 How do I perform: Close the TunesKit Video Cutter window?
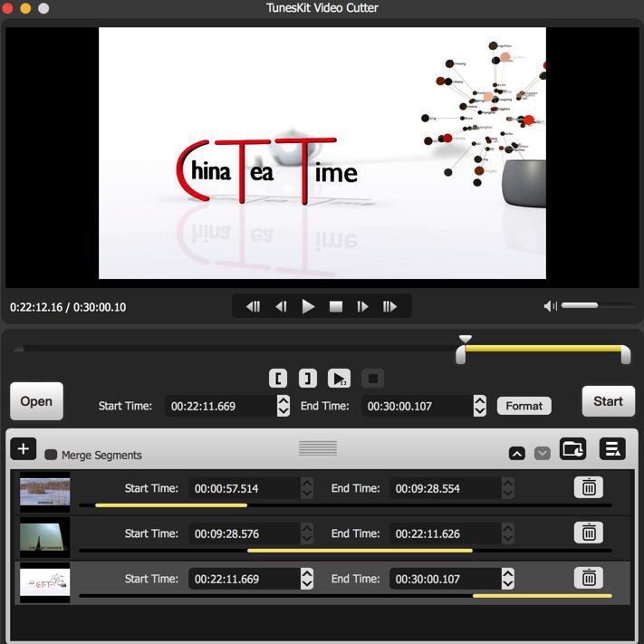click(7, 8)
